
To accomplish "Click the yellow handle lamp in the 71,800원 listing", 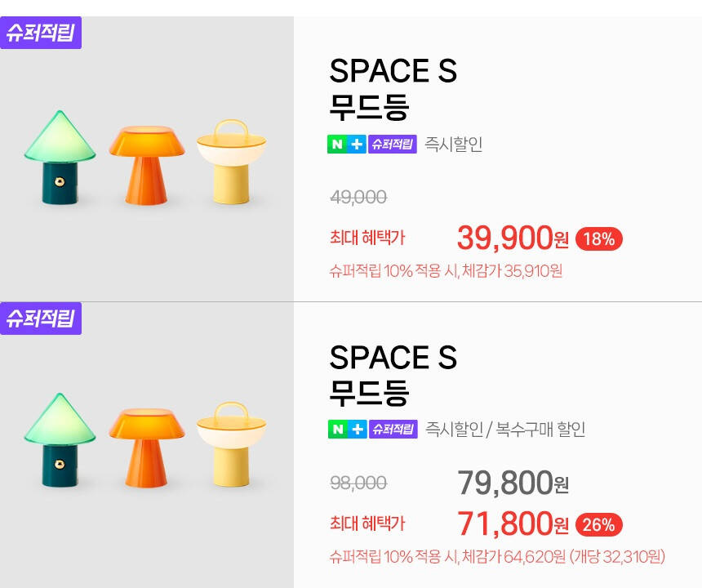I will [x=232, y=445].
